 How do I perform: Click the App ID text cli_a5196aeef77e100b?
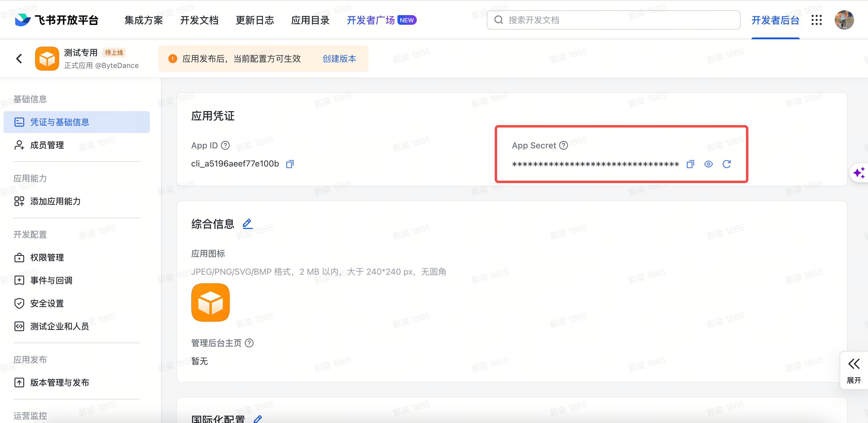point(235,164)
